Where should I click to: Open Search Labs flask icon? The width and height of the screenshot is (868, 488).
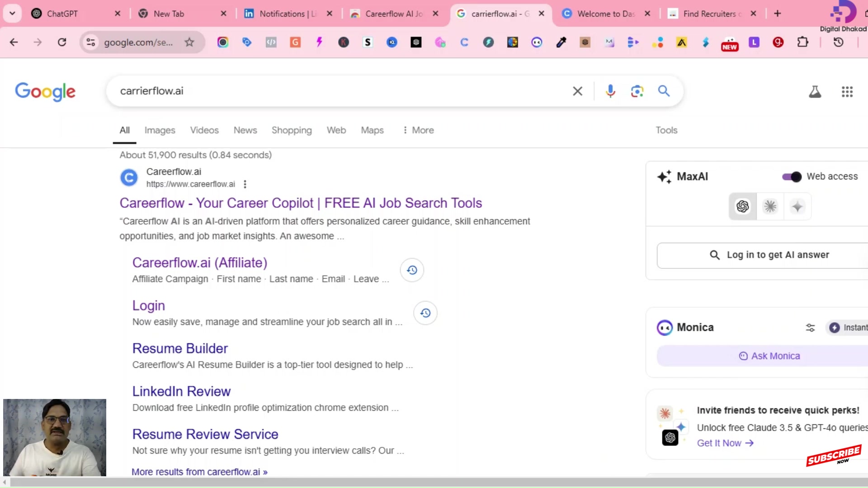coord(815,92)
